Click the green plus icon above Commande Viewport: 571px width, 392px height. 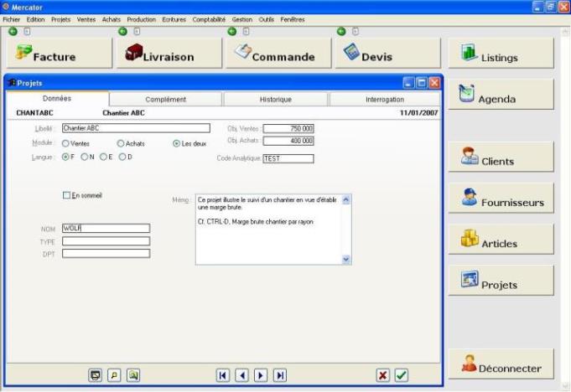pos(232,32)
